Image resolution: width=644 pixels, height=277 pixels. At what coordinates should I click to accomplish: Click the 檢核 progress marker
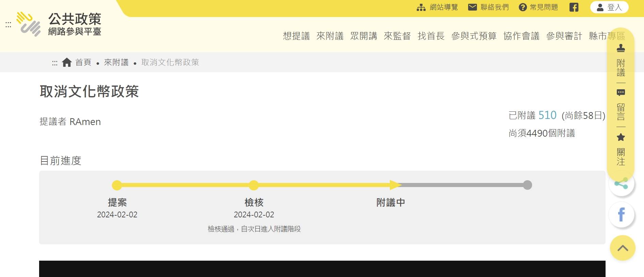coord(253,185)
